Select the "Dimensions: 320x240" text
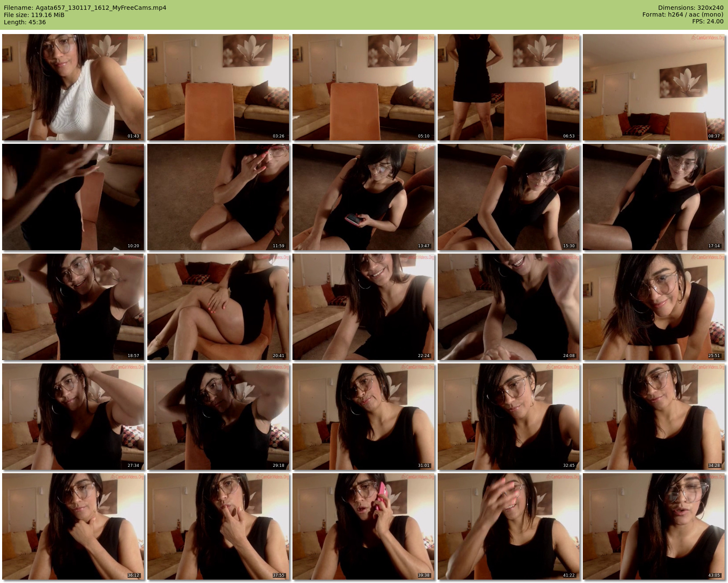Screen dimensions: 728x583 [x=691, y=8]
